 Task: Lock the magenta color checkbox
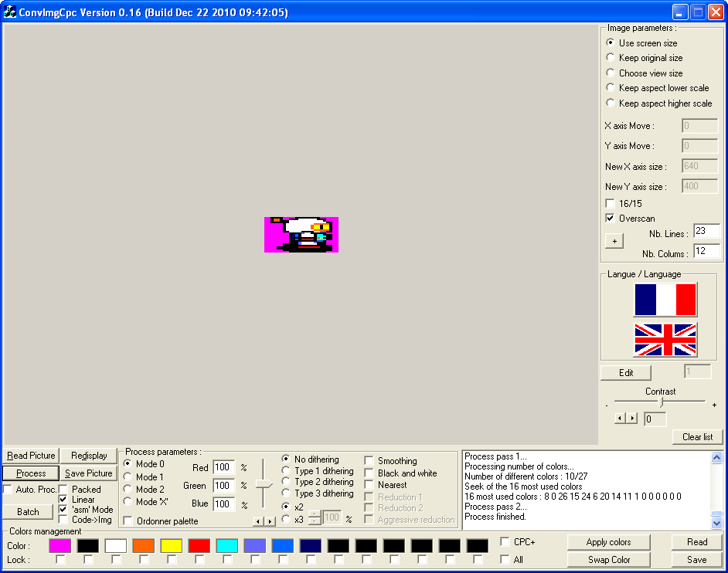60,560
